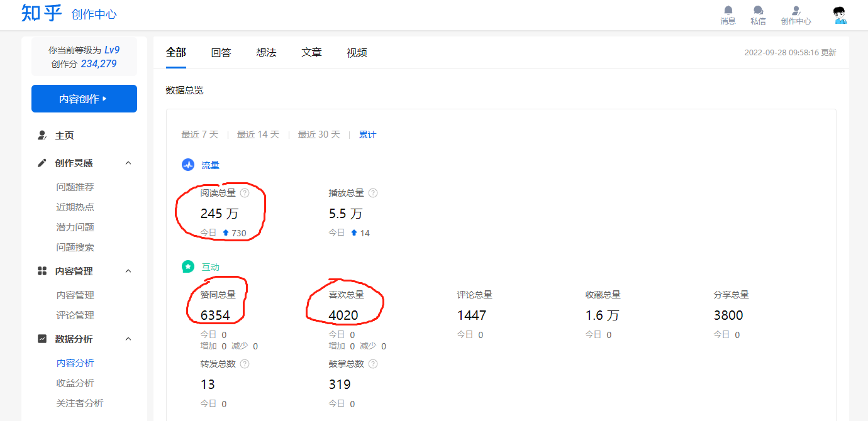This screenshot has width=868, height=421.
Task: Click help icon next to 转发总数
Action: (245, 364)
